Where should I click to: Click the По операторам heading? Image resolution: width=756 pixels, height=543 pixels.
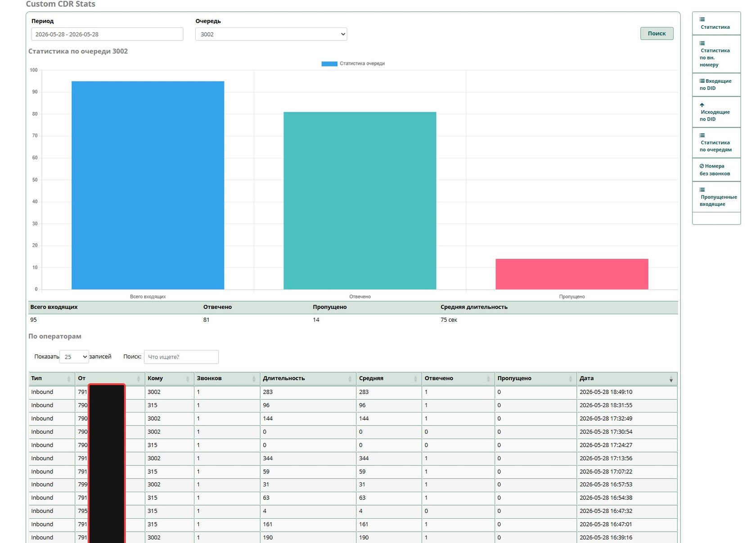[x=55, y=337]
